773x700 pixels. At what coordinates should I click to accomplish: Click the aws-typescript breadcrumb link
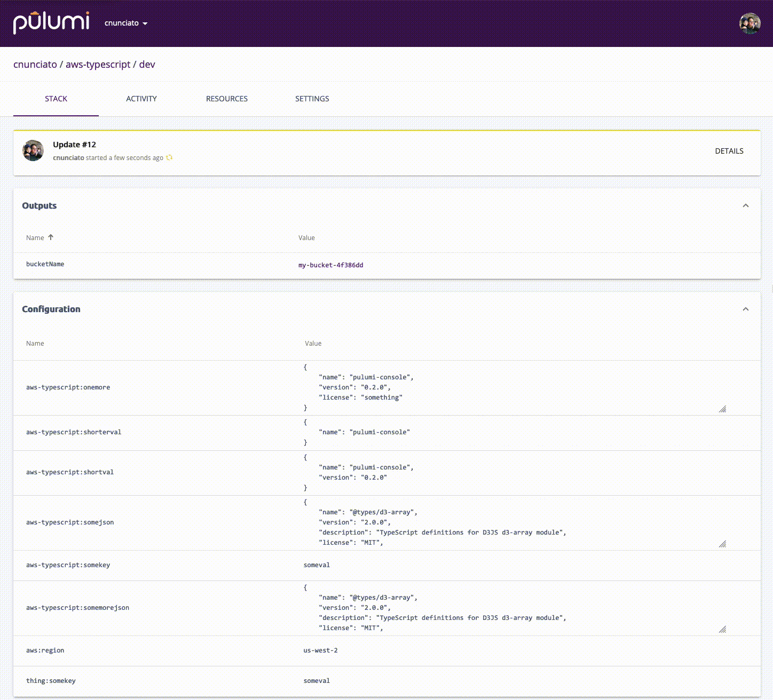[x=98, y=64]
